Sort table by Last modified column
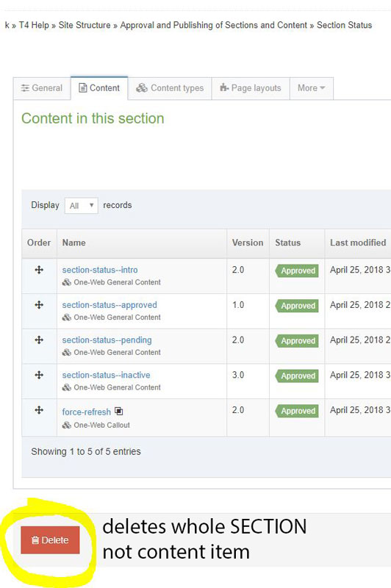Viewport: 391px width, 588px height. click(358, 243)
